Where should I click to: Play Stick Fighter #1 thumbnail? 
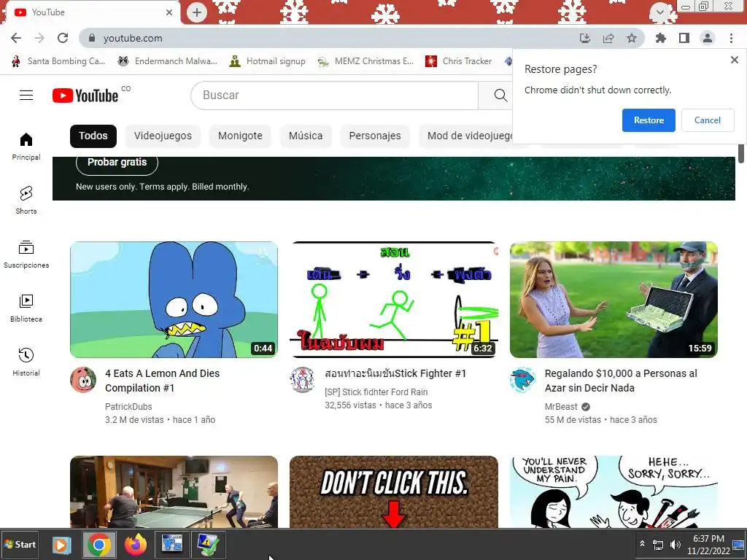(x=393, y=300)
